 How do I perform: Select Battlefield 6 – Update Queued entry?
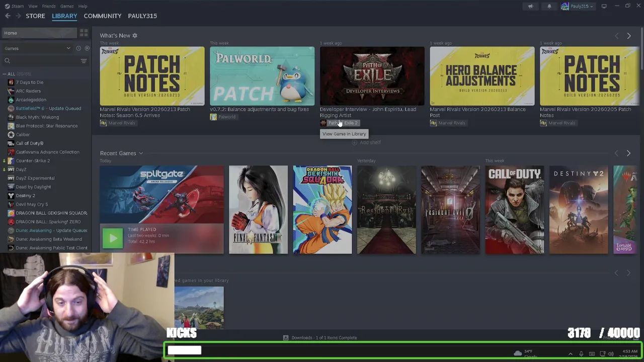pos(48,109)
